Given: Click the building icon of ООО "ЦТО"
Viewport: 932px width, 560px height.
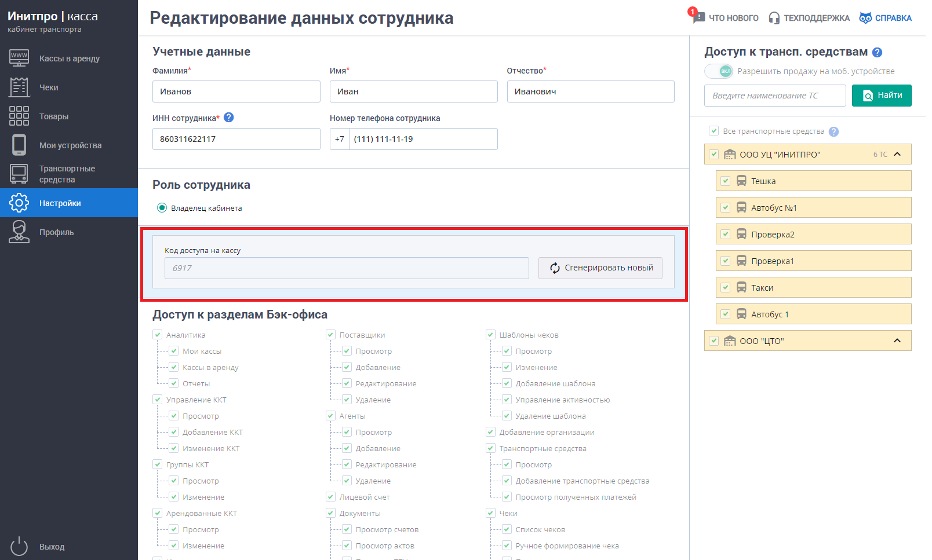Looking at the screenshot, I should [x=730, y=341].
